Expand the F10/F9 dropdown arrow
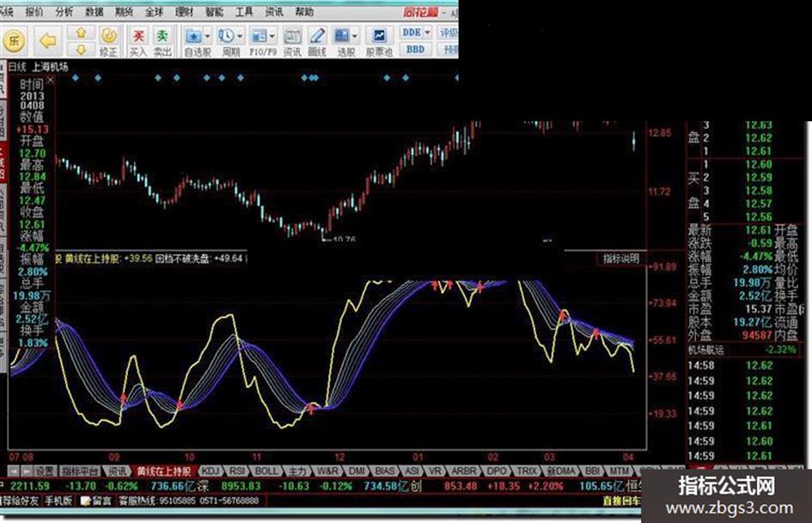 [272, 36]
